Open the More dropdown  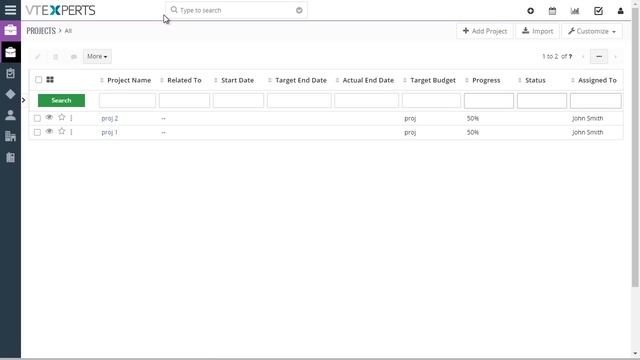pyautogui.click(x=97, y=56)
